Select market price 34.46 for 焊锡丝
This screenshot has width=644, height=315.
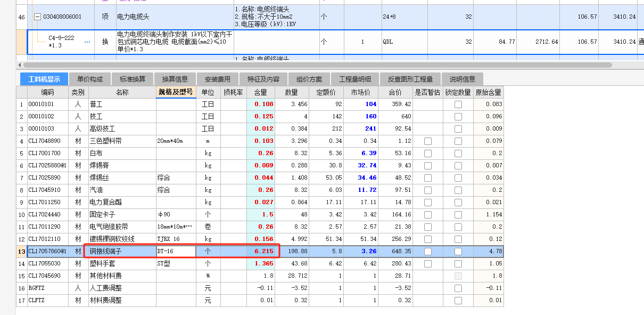click(x=361, y=177)
